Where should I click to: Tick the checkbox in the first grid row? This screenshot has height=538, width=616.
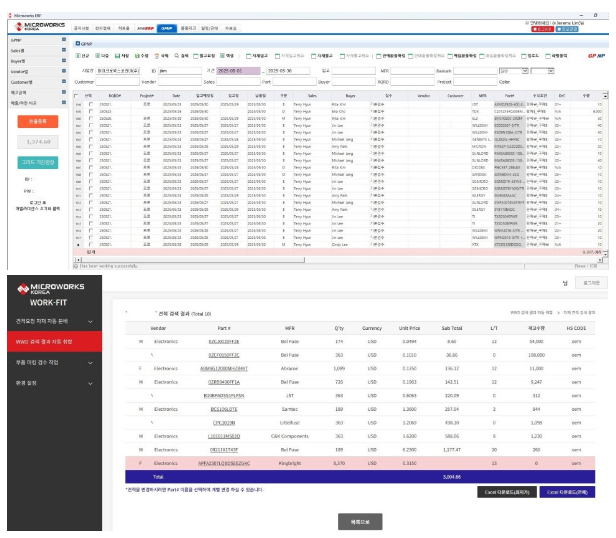click(x=90, y=103)
